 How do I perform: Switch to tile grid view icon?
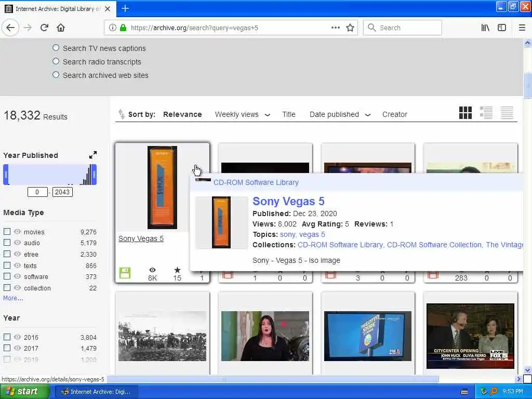[x=465, y=113]
